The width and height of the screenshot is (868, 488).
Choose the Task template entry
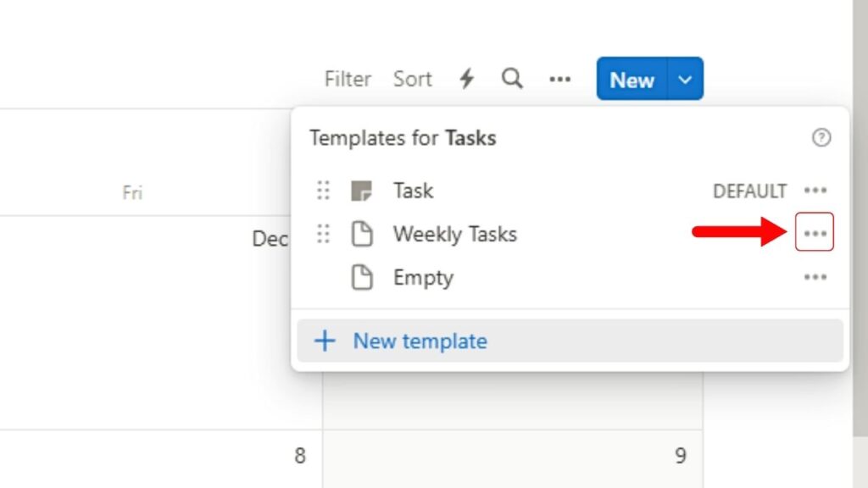(413, 191)
